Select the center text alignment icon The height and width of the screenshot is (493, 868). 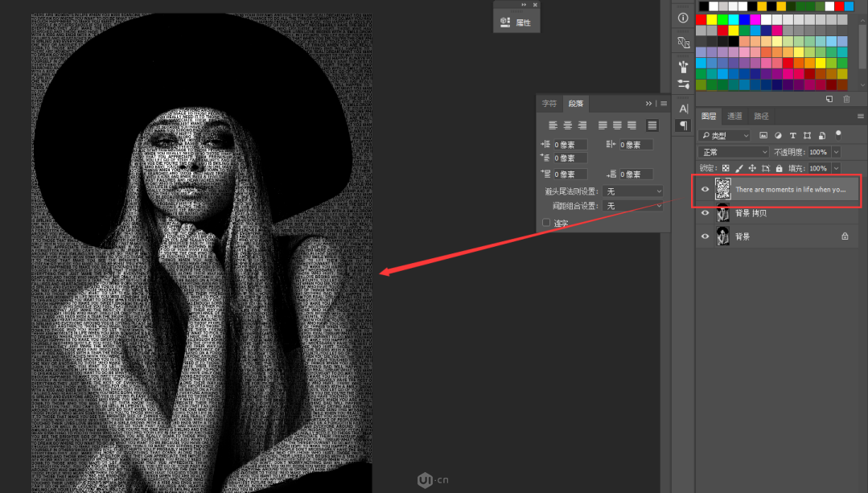click(x=568, y=125)
